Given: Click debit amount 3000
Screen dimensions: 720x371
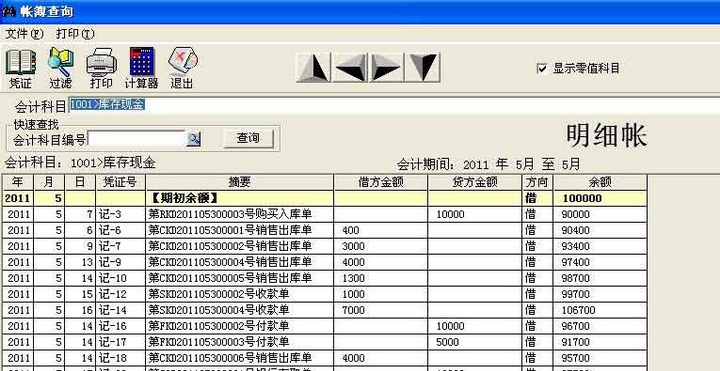Looking at the screenshot, I should pos(354,247).
